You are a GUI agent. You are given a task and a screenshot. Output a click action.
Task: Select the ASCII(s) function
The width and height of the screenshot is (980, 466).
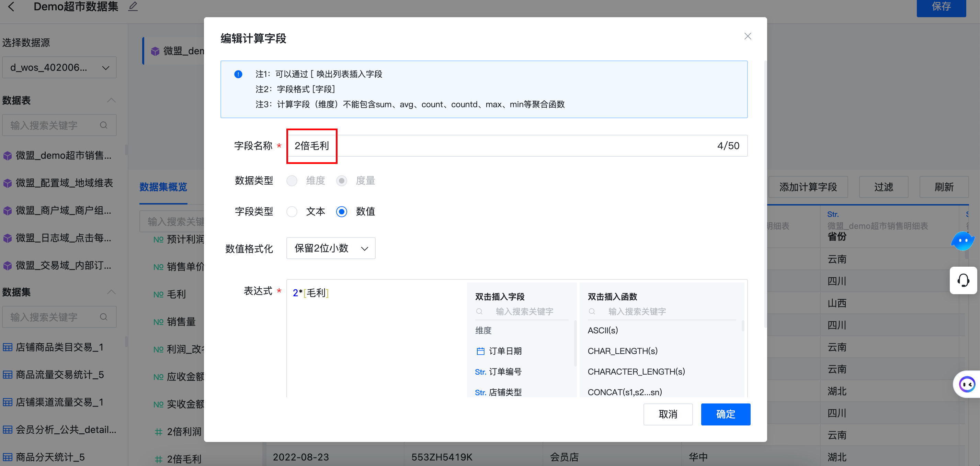(603, 331)
